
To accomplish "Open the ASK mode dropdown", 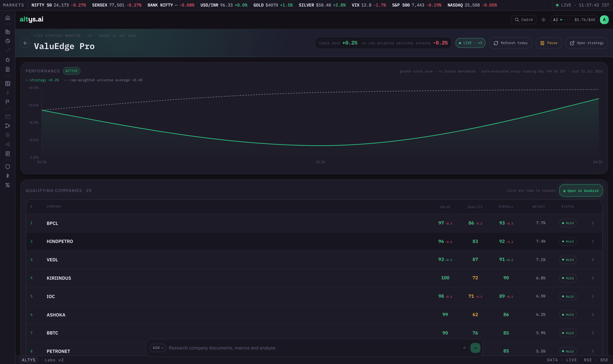I will point(158,348).
